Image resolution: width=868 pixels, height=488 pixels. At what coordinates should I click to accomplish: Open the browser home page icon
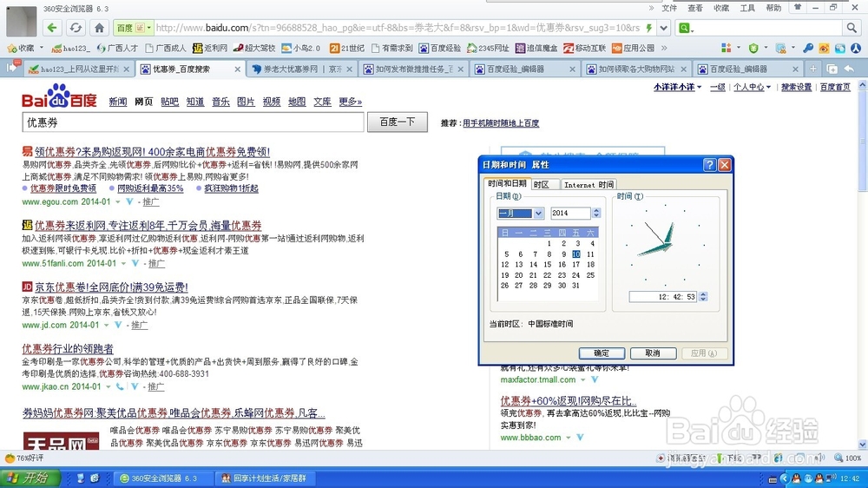click(x=99, y=28)
